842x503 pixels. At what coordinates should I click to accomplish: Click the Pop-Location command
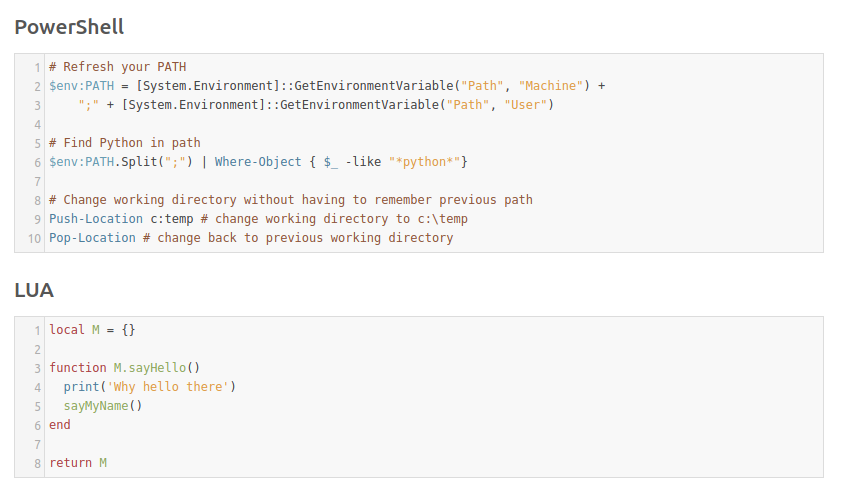[x=92, y=238]
